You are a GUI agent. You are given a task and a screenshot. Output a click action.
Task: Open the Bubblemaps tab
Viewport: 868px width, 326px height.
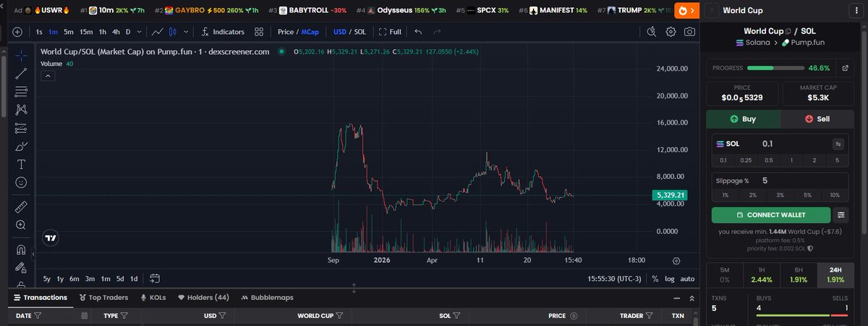[269, 297]
